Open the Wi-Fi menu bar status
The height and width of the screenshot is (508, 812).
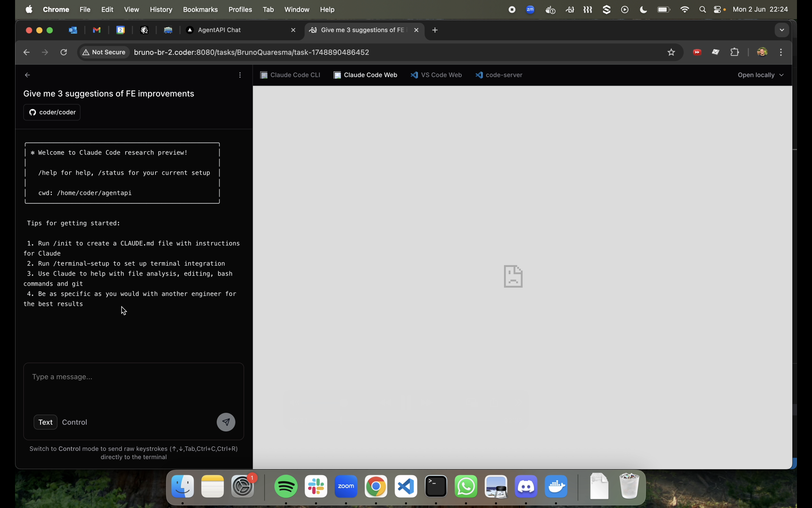(684, 10)
